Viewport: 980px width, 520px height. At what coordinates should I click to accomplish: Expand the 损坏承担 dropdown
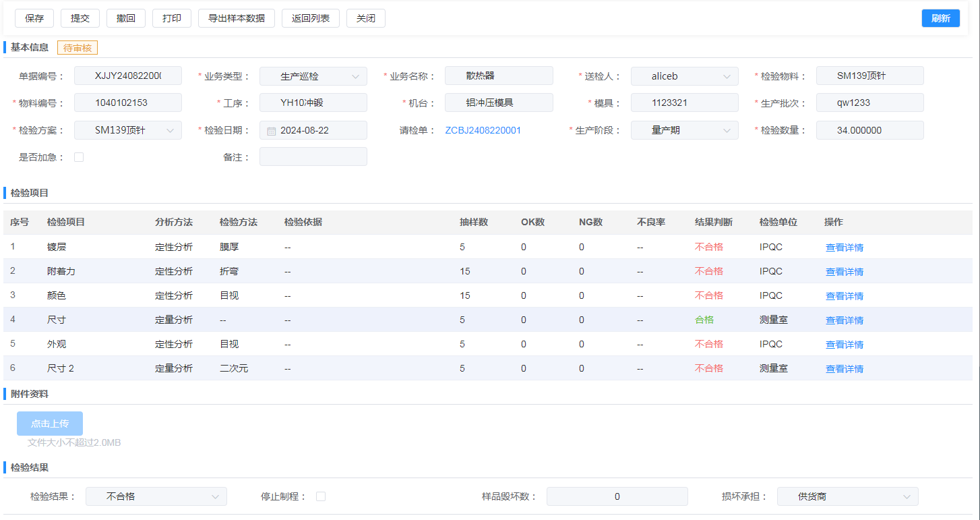[848, 496]
